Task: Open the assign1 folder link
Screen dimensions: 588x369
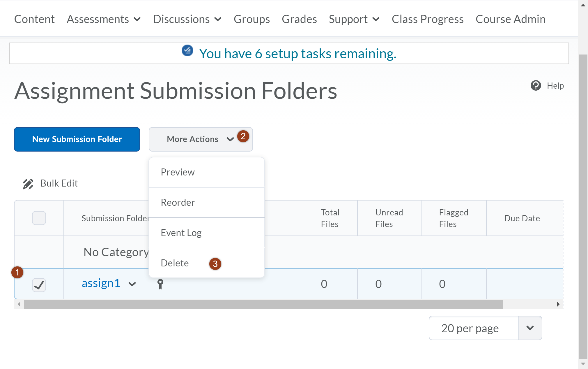Action: tap(101, 283)
